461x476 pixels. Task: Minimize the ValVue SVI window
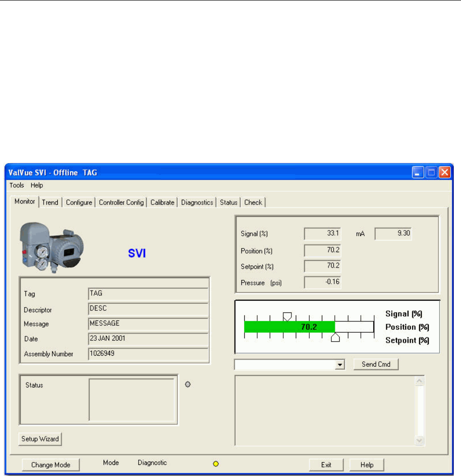(418, 172)
